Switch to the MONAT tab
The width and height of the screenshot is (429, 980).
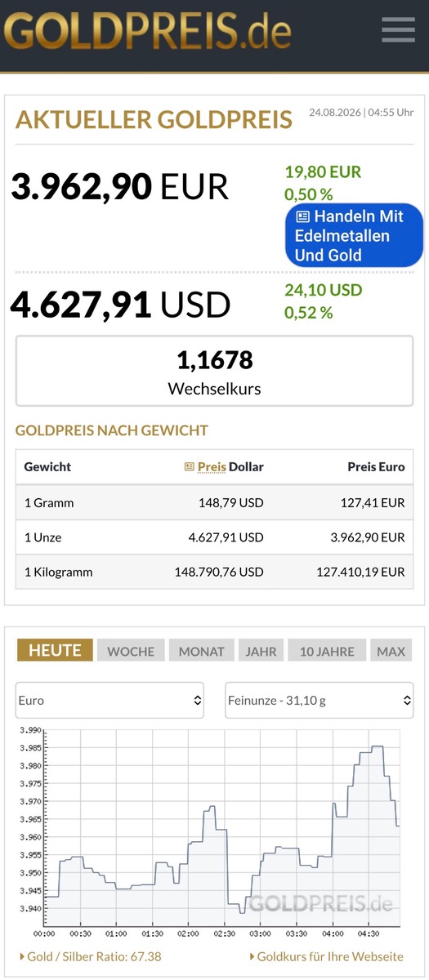[202, 650]
